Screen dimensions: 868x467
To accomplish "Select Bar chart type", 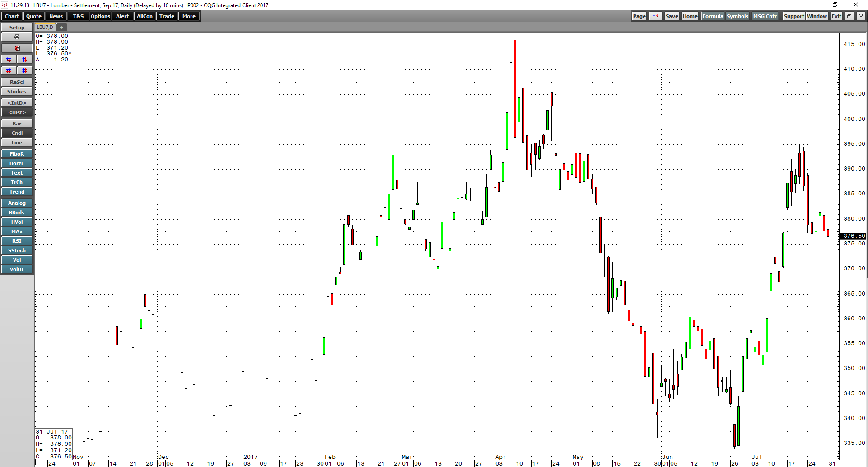I will (17, 124).
